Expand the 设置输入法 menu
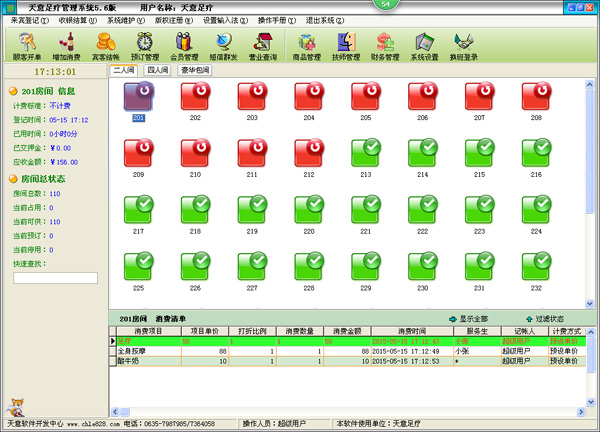The image size is (600, 432). [226, 20]
